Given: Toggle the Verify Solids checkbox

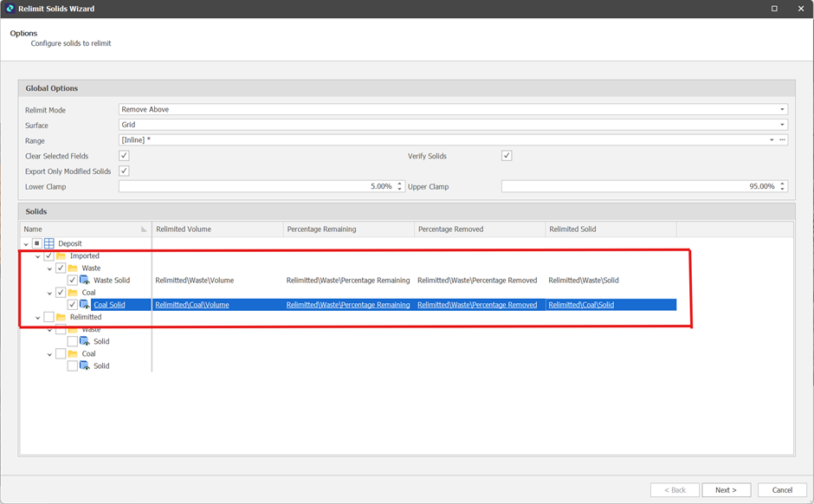Looking at the screenshot, I should 507,156.
